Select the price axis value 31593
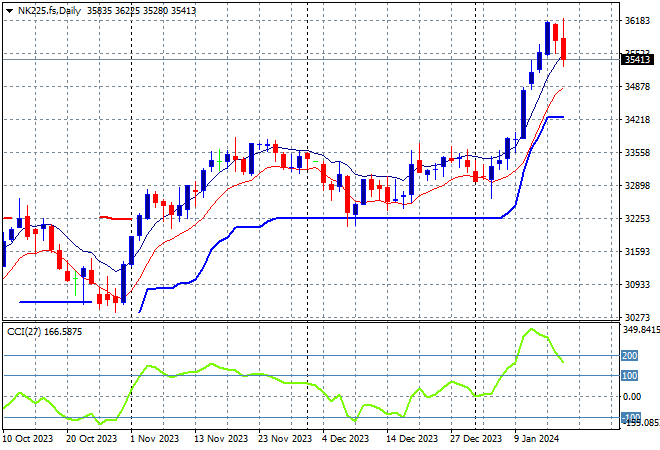 (x=637, y=252)
